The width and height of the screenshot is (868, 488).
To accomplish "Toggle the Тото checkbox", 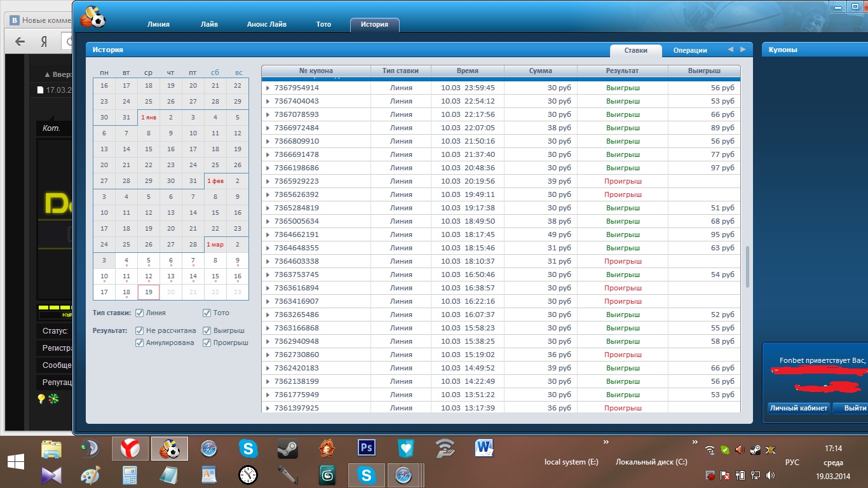I will click(x=207, y=313).
